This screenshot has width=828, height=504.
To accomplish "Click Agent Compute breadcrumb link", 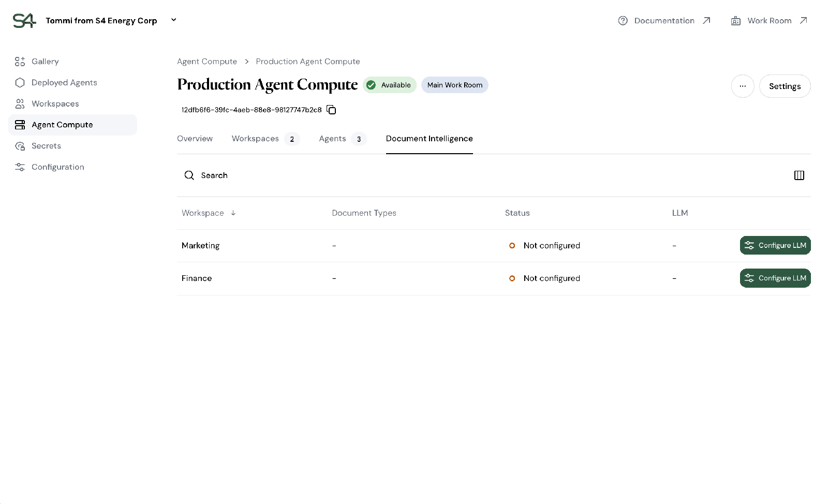I will coord(207,62).
